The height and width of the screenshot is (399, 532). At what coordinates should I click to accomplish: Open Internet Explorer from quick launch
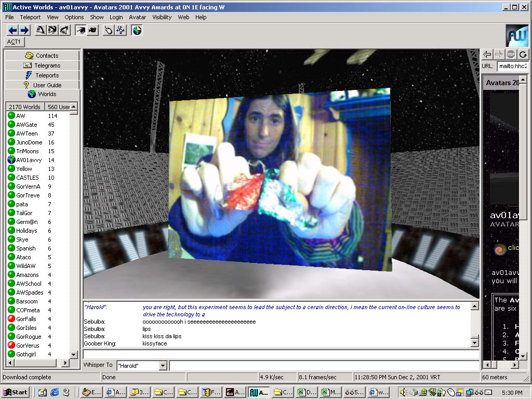coord(55,392)
